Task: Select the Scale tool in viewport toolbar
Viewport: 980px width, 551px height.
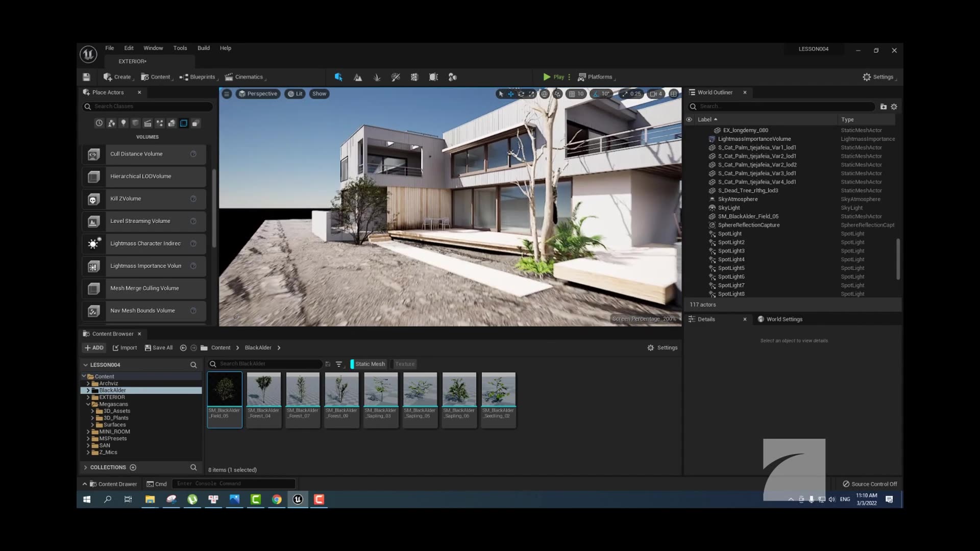Action: point(531,94)
